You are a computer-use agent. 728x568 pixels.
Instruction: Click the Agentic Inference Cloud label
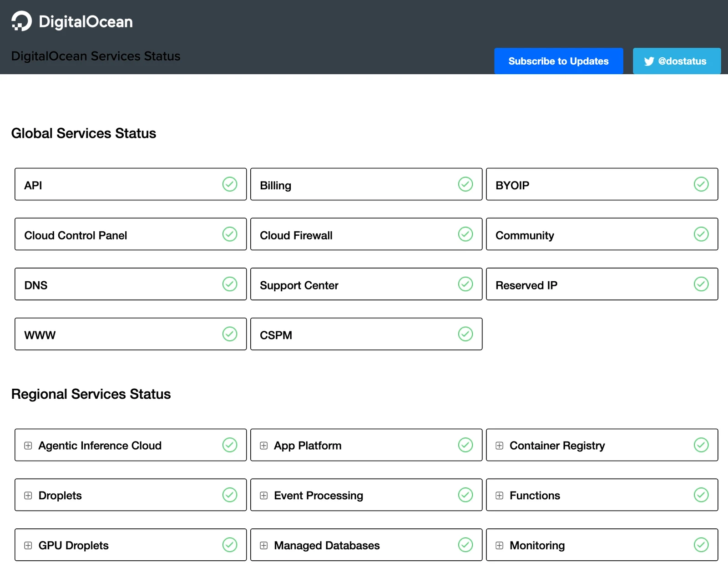click(x=100, y=446)
